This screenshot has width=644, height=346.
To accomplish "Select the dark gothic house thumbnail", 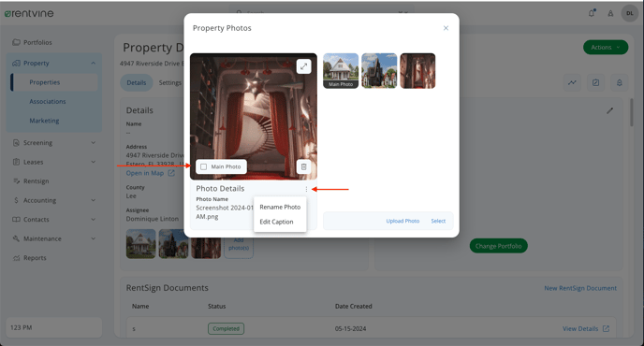I will coord(379,70).
